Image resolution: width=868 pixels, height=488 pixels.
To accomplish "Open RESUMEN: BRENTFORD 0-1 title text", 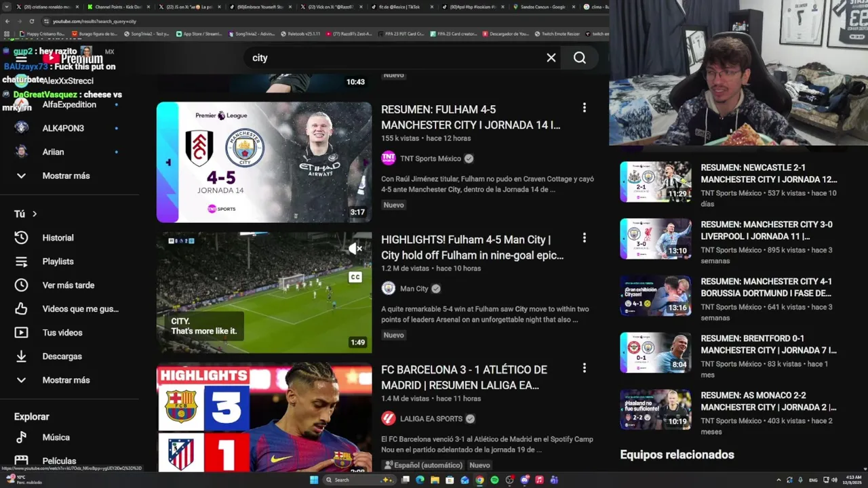I will [x=768, y=344].
